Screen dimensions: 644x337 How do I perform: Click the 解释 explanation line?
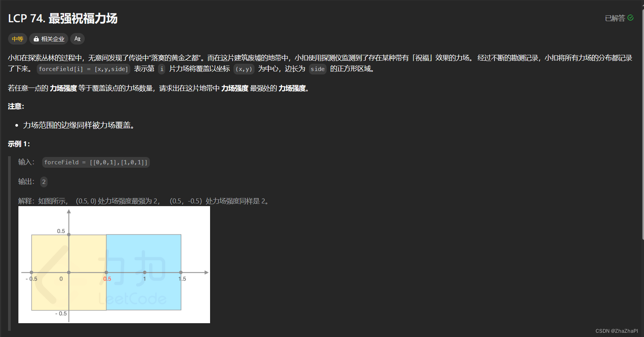(143, 201)
